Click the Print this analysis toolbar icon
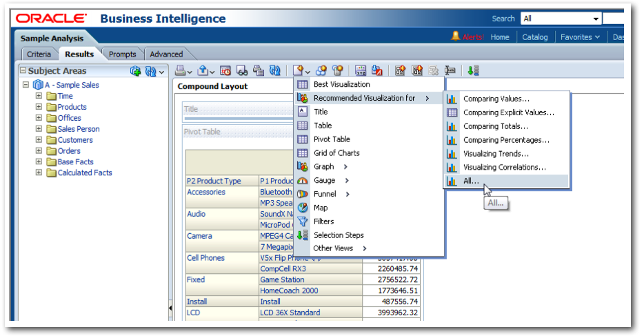The width and height of the screenshot is (644, 336). coord(180,70)
